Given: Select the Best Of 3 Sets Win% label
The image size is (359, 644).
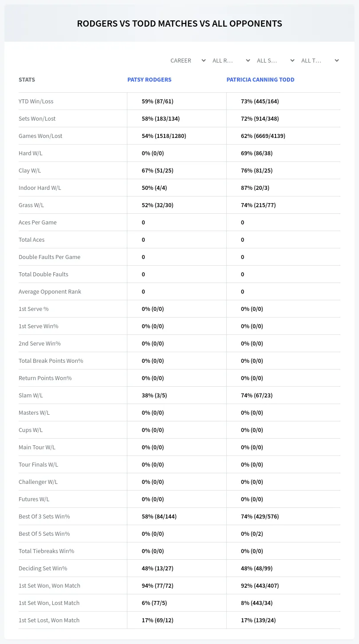Looking at the screenshot, I should (x=44, y=516).
